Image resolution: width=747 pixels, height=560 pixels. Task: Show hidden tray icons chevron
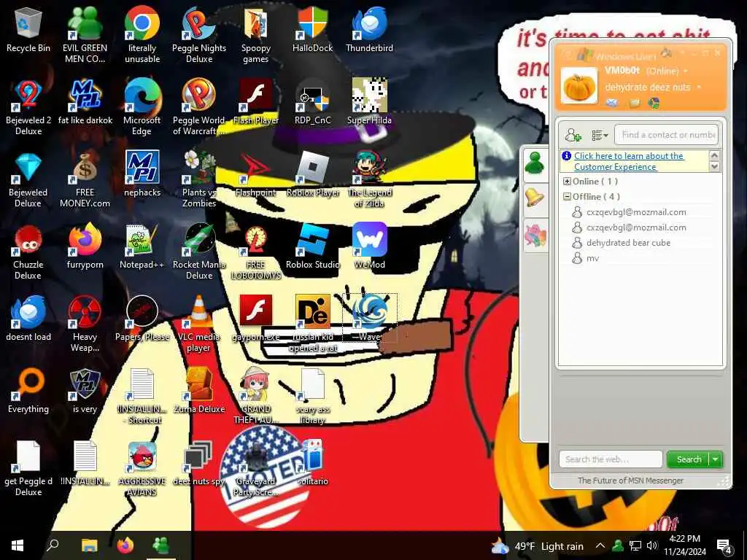[600, 545]
